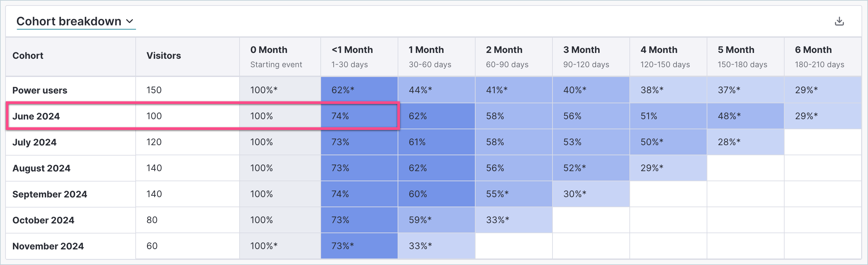
Task: Select the November 2024 cohort label
Action: (48, 246)
